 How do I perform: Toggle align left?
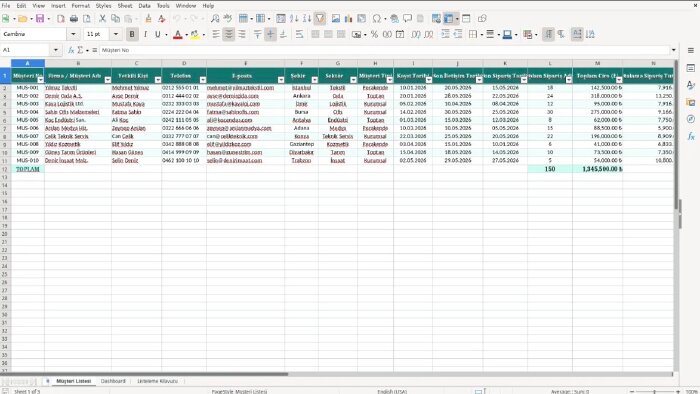click(216, 34)
